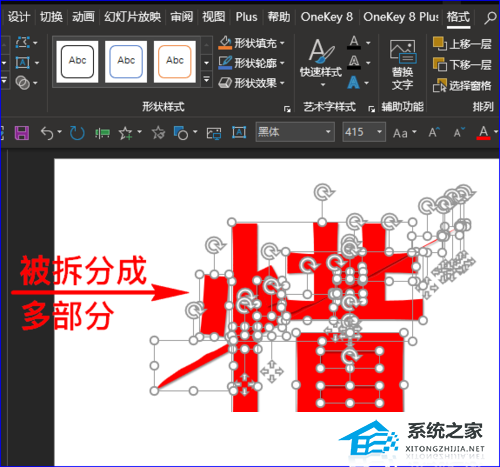This screenshot has height=467, width=500.
Task: Select the 格式 tab
Action: [458, 17]
